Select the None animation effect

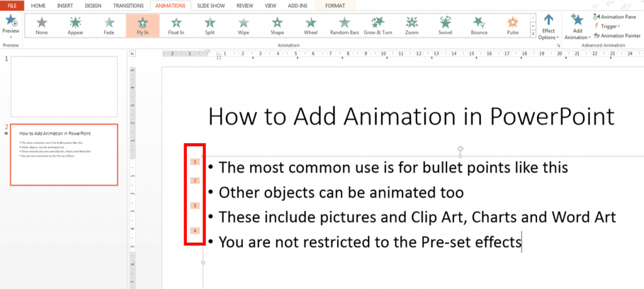point(42,26)
